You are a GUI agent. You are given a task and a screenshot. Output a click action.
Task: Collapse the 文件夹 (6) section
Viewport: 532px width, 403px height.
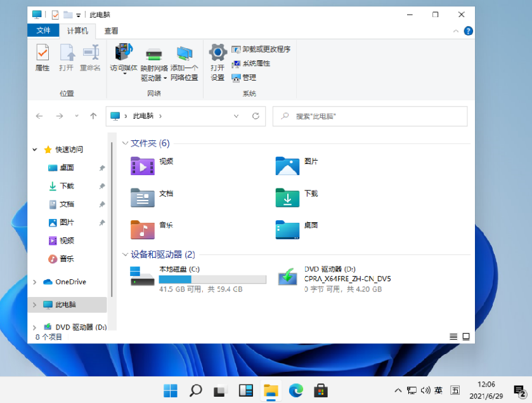(x=125, y=143)
